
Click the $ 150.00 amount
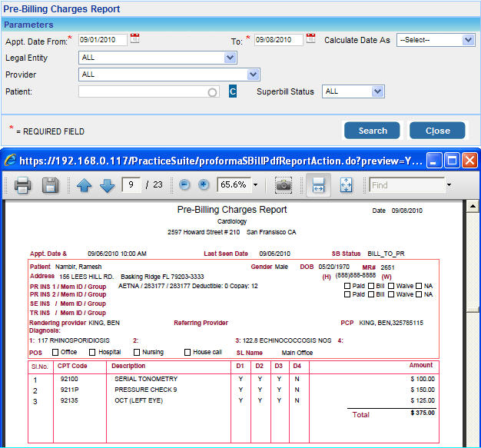tap(423, 390)
